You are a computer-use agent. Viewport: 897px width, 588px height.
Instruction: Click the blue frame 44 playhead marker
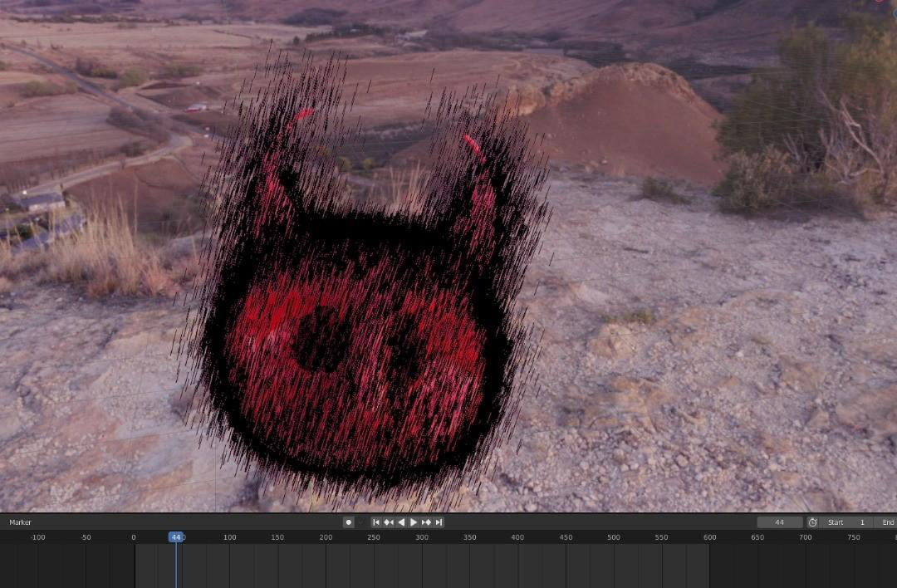[x=176, y=537]
